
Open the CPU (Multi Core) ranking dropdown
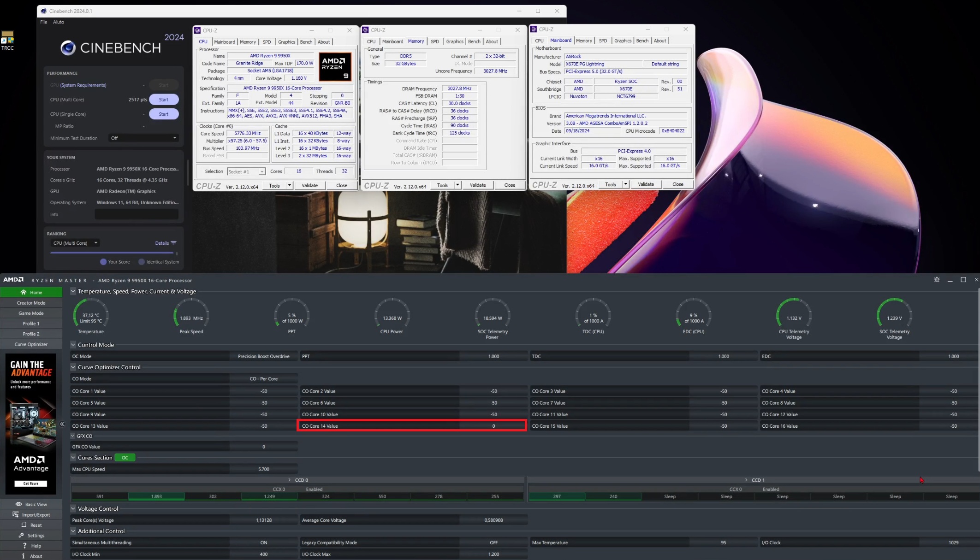pos(75,243)
